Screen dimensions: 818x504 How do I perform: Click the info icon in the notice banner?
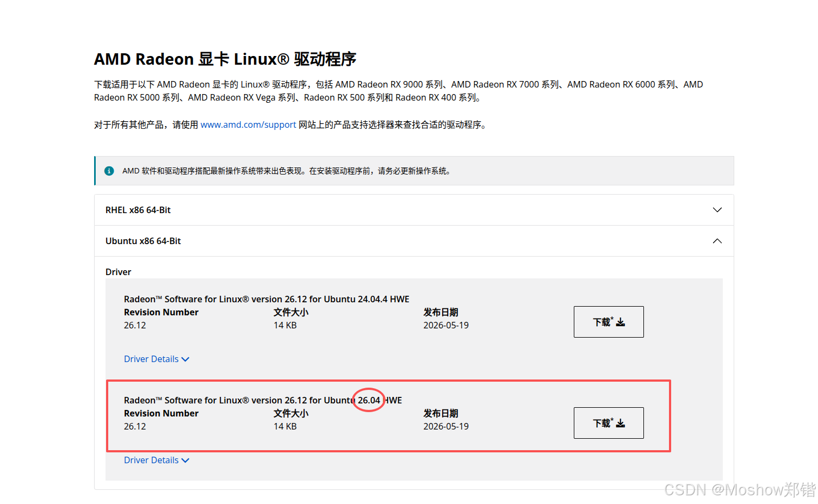pyautogui.click(x=109, y=171)
